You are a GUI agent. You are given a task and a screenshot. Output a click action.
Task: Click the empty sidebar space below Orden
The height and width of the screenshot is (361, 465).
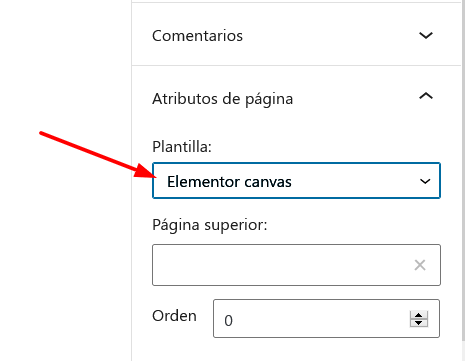[x=296, y=350]
